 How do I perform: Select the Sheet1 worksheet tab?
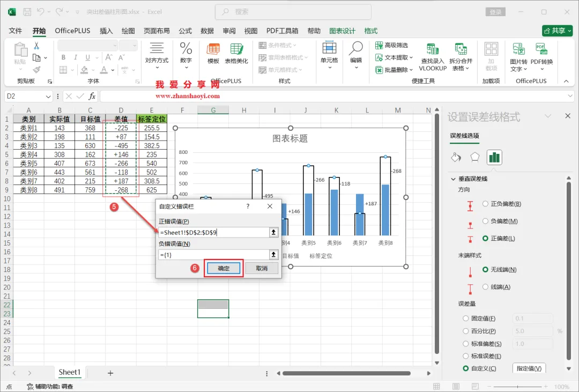click(x=69, y=372)
